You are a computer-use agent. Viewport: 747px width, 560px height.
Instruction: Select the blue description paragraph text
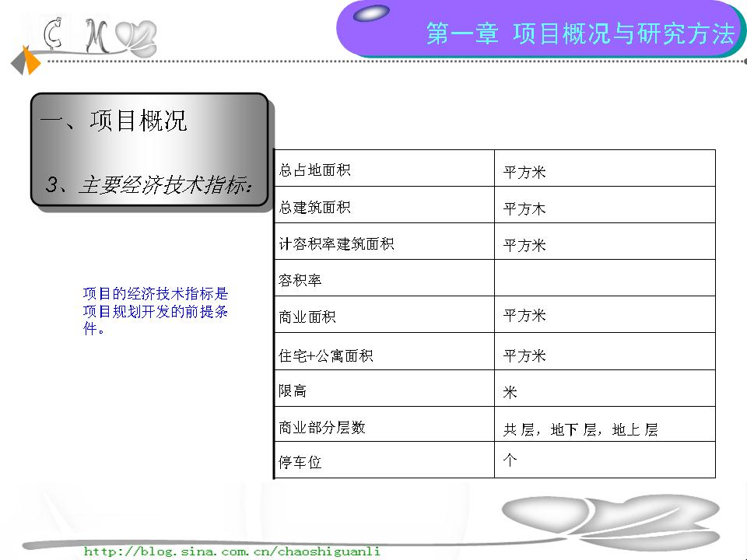click(156, 311)
